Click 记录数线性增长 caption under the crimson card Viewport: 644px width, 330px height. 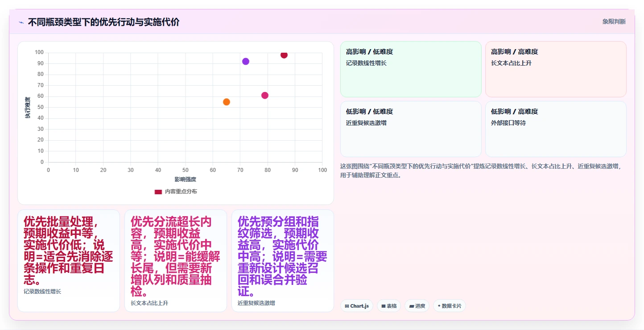(42, 292)
